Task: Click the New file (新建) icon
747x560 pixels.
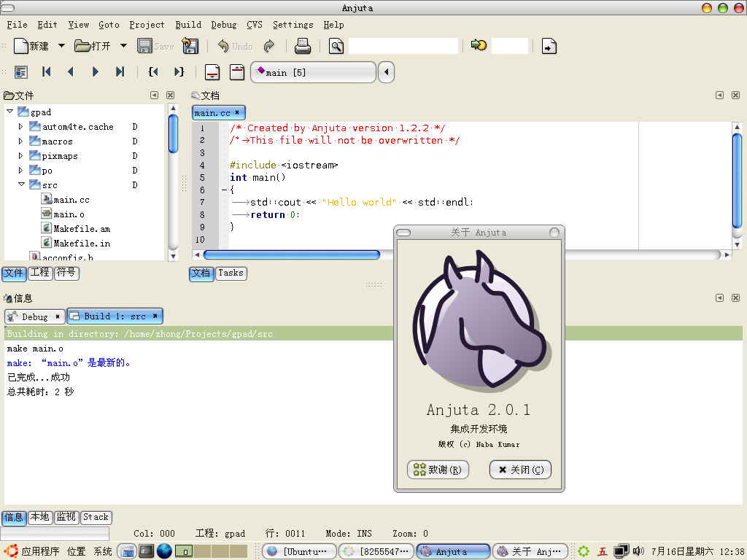Action: point(21,46)
